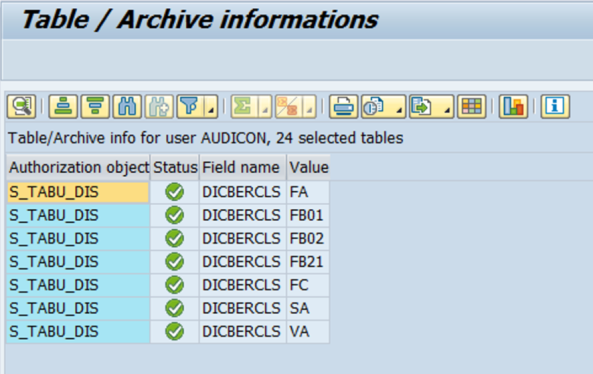The width and height of the screenshot is (593, 374).
Task: Click green status icon in FB01 row
Action: [174, 216]
